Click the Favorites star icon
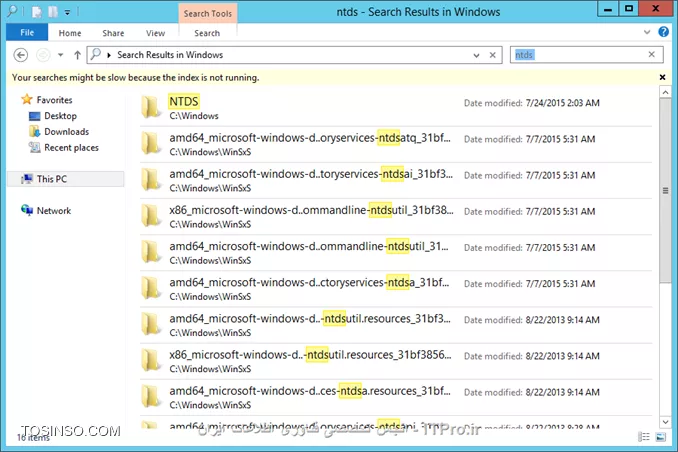 27,99
